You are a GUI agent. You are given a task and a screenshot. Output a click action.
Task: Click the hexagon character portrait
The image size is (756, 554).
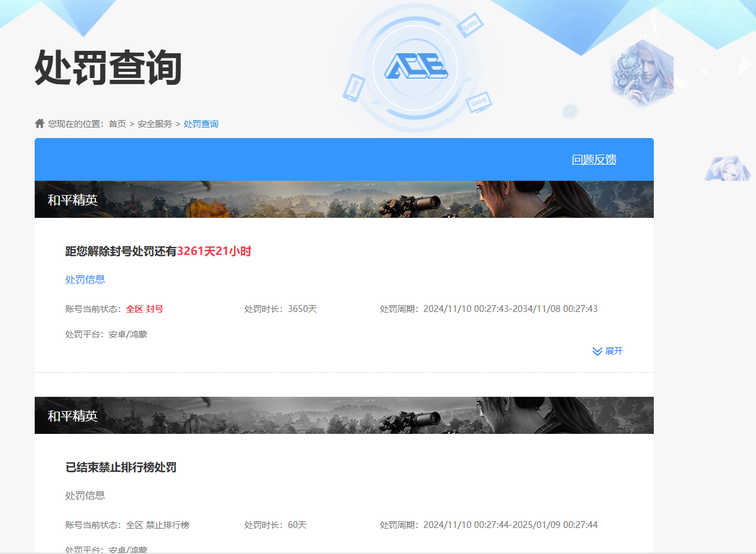click(x=641, y=74)
